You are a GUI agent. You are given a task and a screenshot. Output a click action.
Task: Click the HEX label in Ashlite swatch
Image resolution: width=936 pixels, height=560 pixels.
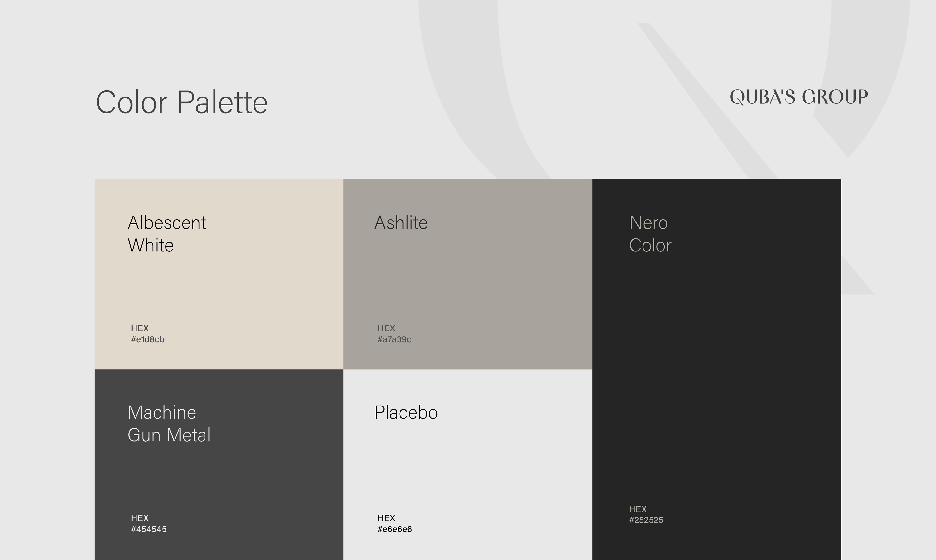point(386,328)
